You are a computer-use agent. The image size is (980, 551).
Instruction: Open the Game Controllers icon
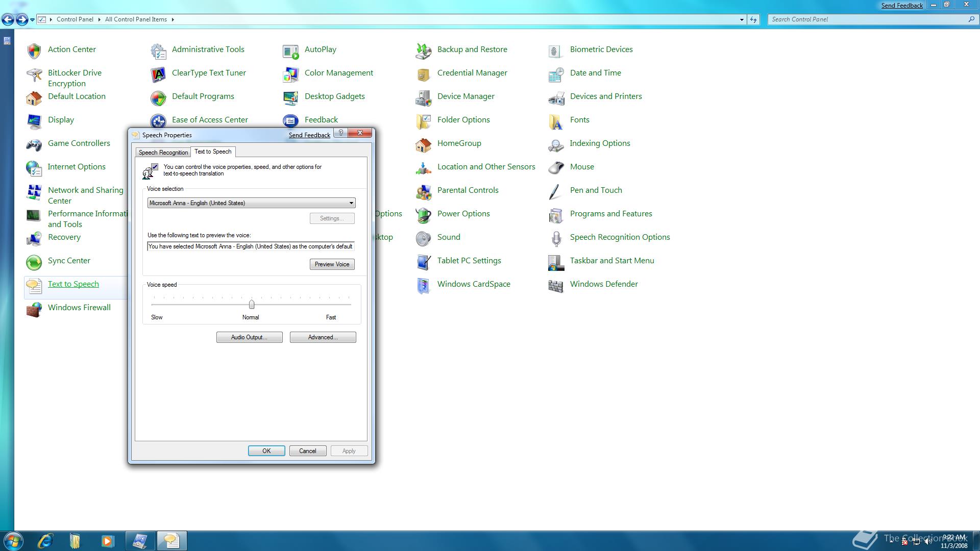(x=34, y=145)
